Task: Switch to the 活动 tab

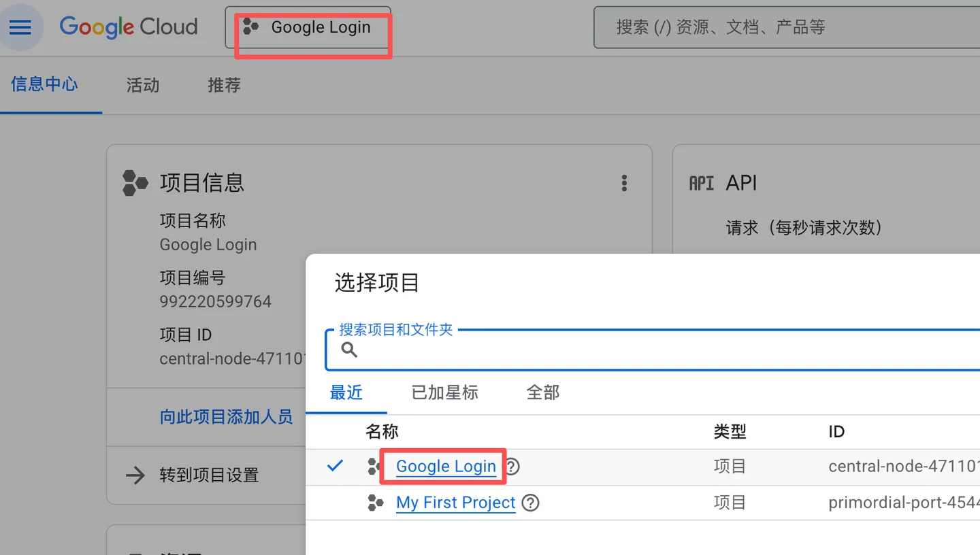Action: pos(142,85)
